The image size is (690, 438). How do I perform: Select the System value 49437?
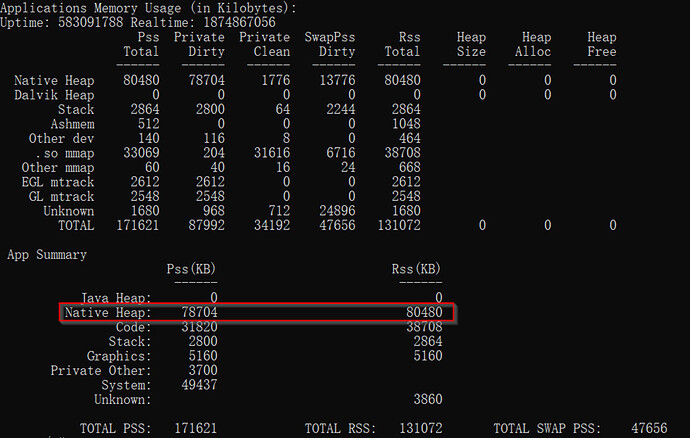(196, 385)
